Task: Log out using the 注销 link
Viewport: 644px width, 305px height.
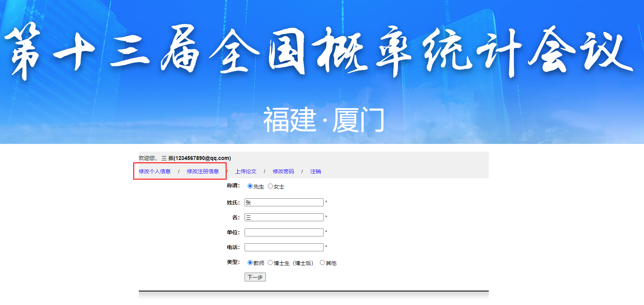Action: [x=315, y=171]
